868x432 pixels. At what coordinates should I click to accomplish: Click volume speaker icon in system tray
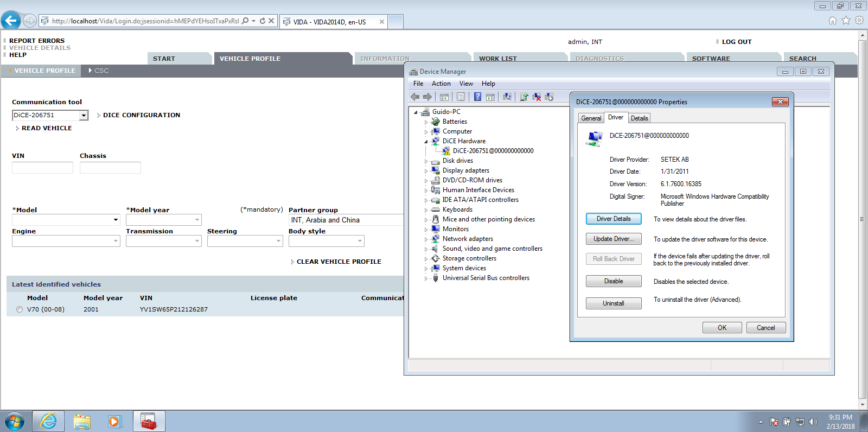[x=813, y=422]
